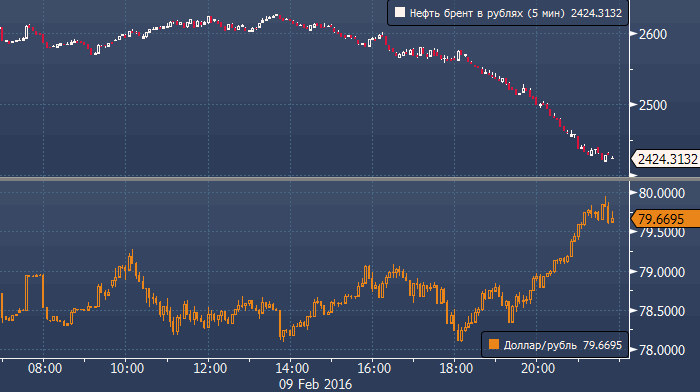Click the 2500 price axis label
The height and width of the screenshot is (392, 700).
(x=653, y=105)
